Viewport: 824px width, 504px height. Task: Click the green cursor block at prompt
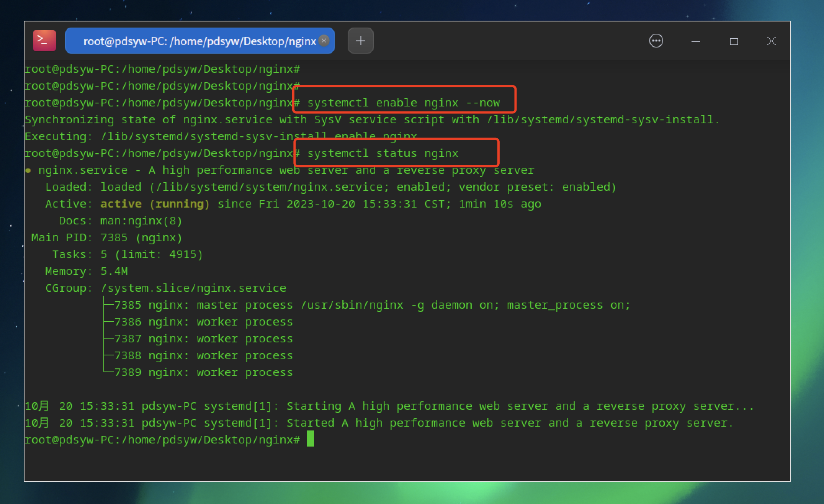(x=310, y=439)
